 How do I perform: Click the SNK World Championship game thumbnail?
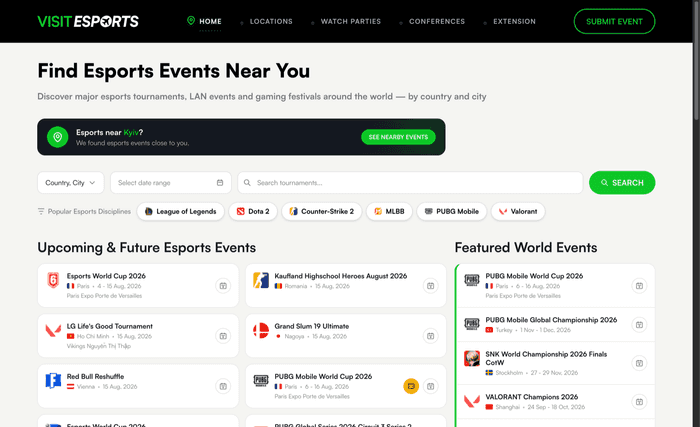coord(472,358)
